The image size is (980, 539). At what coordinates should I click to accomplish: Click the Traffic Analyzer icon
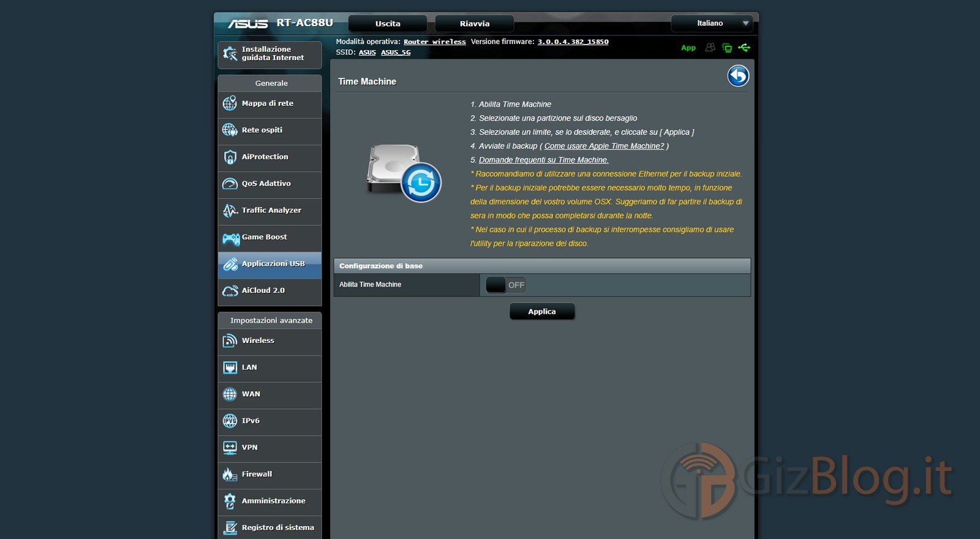(x=230, y=210)
